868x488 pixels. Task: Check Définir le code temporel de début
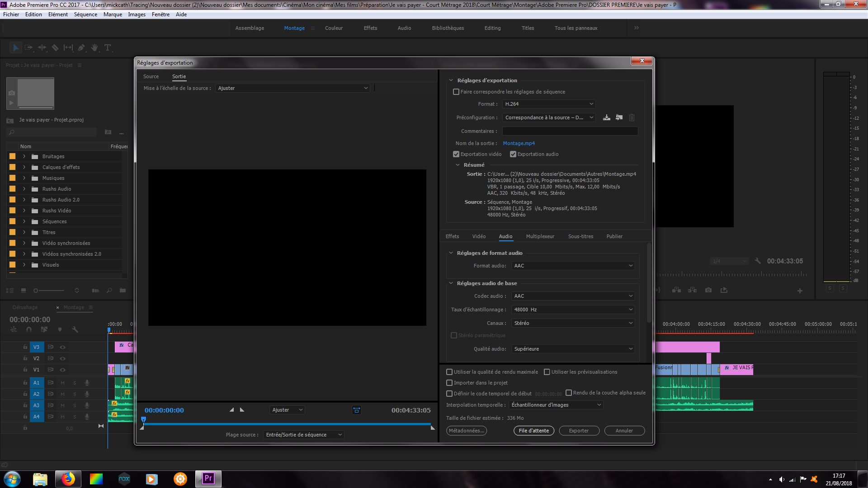[x=449, y=394]
